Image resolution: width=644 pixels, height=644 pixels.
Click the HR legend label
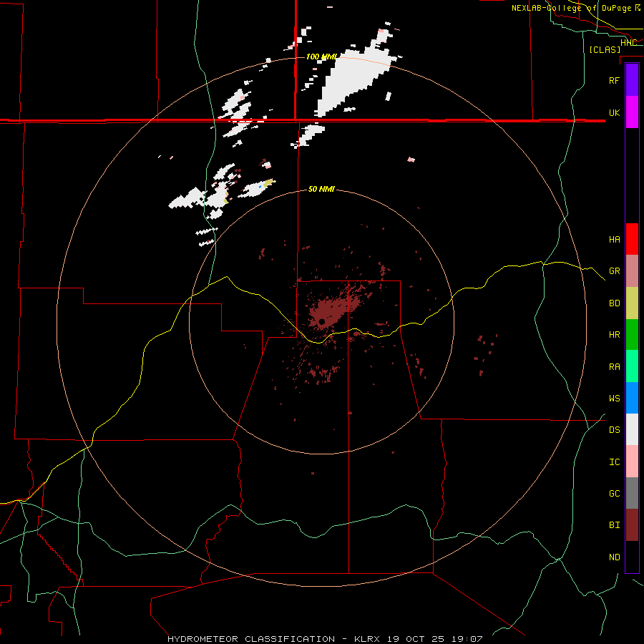point(614,335)
